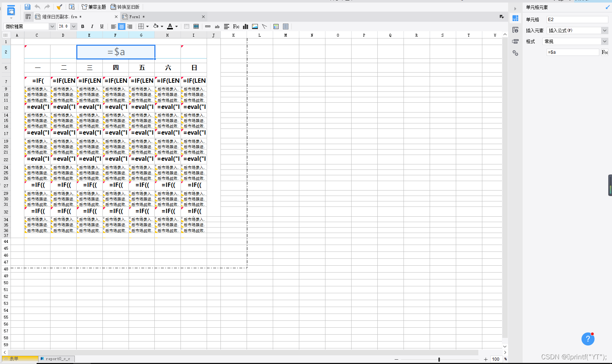Open the hyperlink sidebar icon

point(515,53)
